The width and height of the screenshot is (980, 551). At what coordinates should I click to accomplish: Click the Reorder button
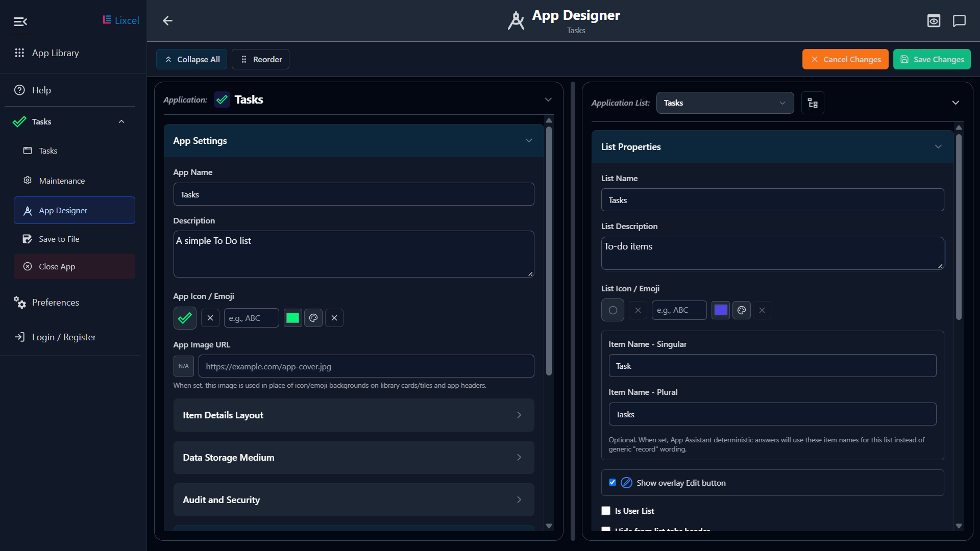(260, 59)
